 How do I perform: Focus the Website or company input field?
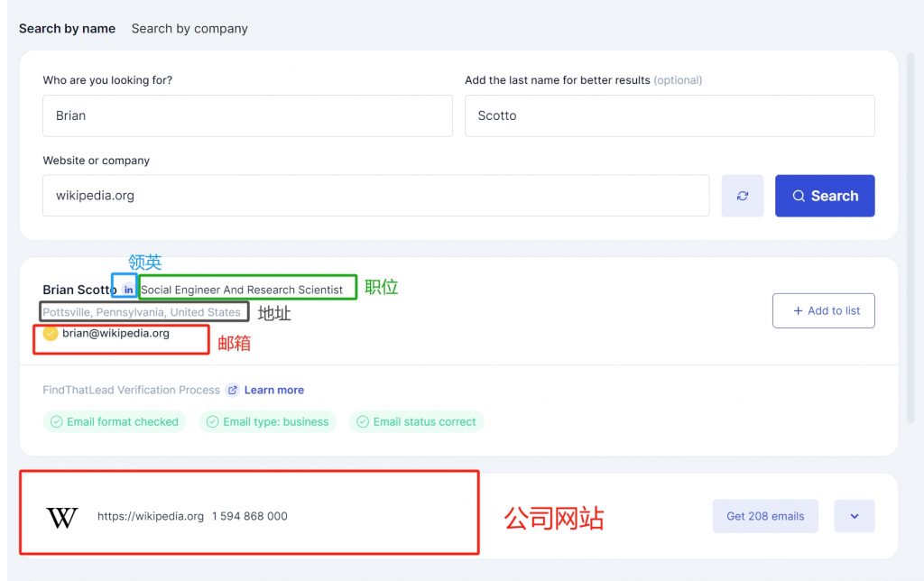376,195
